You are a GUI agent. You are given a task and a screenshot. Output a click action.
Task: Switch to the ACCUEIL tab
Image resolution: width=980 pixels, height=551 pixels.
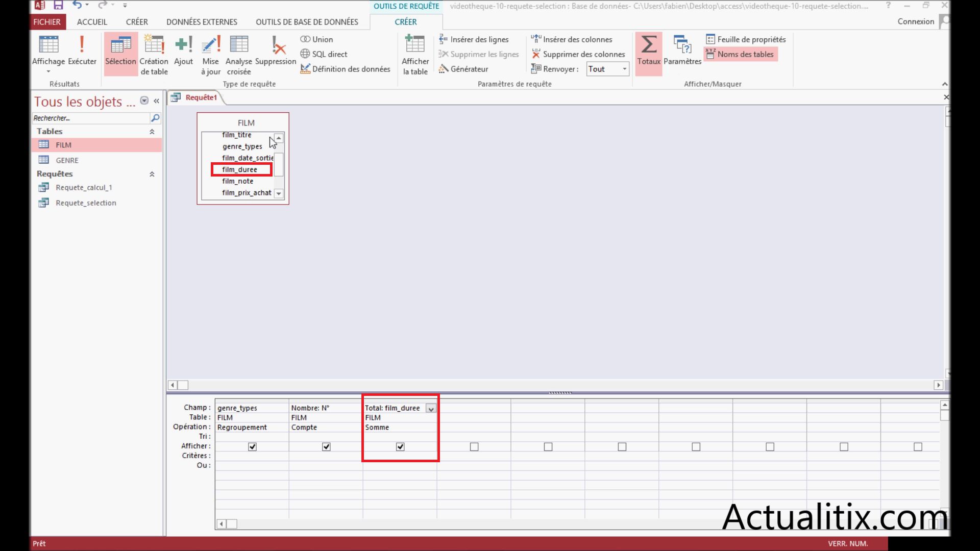pyautogui.click(x=92, y=22)
